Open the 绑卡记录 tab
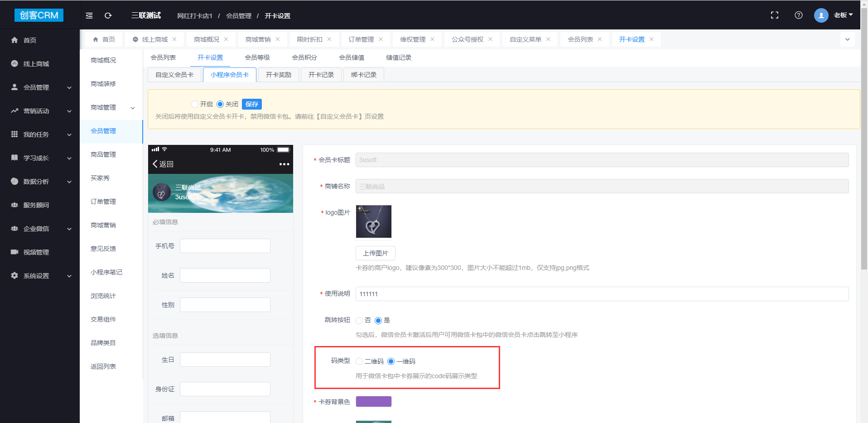The image size is (868, 423). point(364,75)
